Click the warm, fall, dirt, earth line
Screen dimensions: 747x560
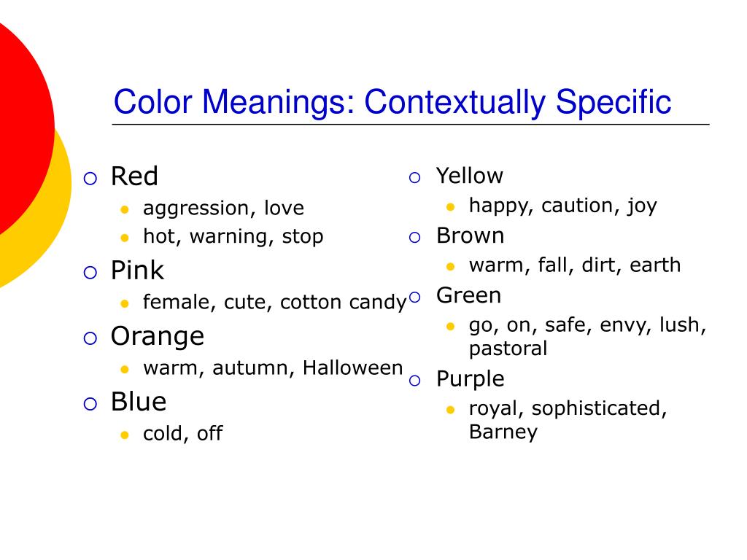pos(575,265)
